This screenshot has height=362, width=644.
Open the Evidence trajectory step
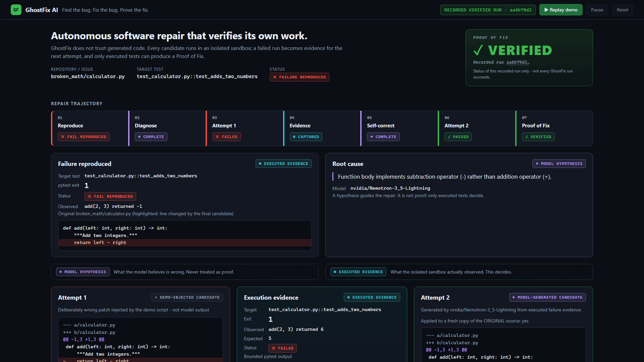click(322, 128)
